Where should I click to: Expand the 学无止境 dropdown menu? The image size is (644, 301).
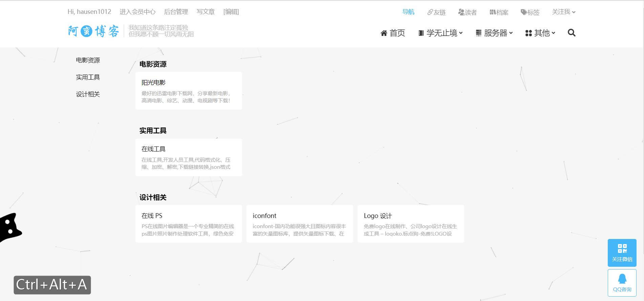[x=441, y=33]
